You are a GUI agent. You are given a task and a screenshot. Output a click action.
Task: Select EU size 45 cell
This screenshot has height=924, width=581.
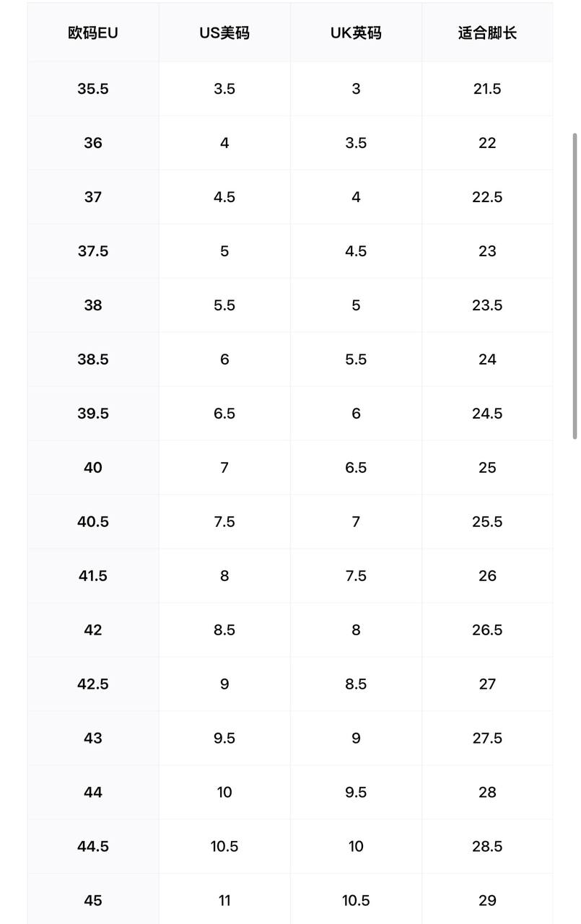93,900
